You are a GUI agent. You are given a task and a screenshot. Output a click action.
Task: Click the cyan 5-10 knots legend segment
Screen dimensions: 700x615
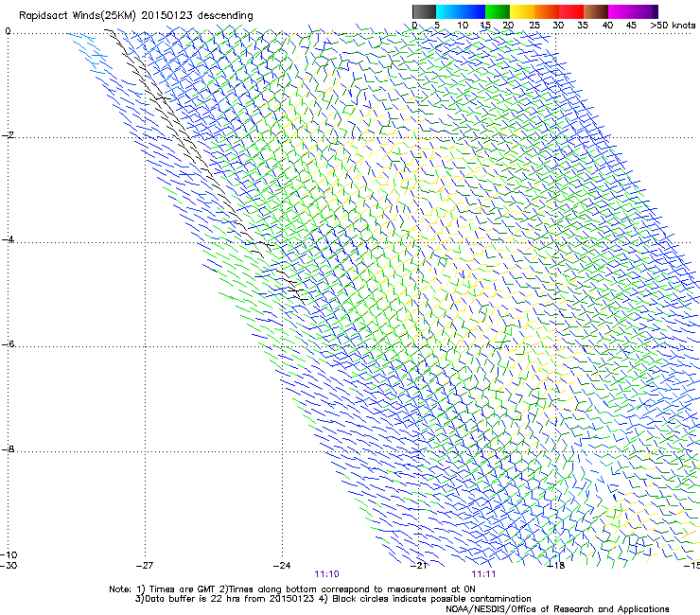448,11
